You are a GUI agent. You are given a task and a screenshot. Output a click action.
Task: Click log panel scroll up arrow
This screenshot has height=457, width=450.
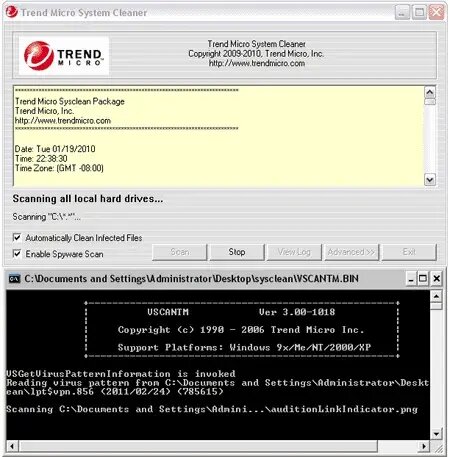(x=430, y=92)
